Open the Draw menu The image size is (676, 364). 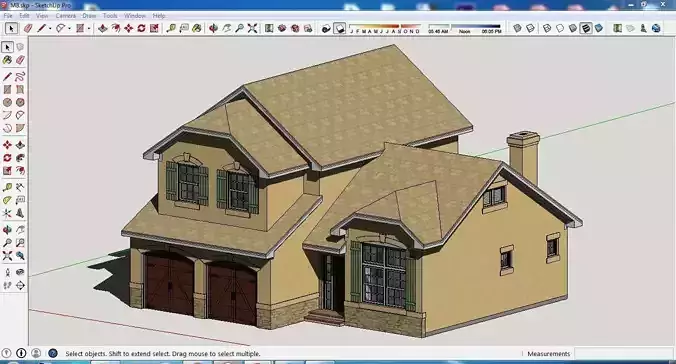(89, 16)
